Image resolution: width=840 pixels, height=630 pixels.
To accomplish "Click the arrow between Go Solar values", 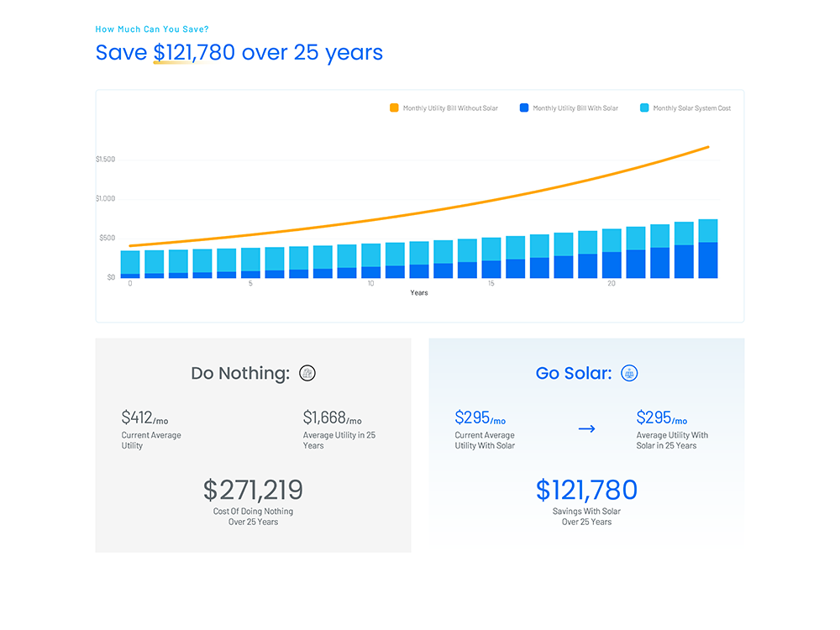I will [586, 428].
